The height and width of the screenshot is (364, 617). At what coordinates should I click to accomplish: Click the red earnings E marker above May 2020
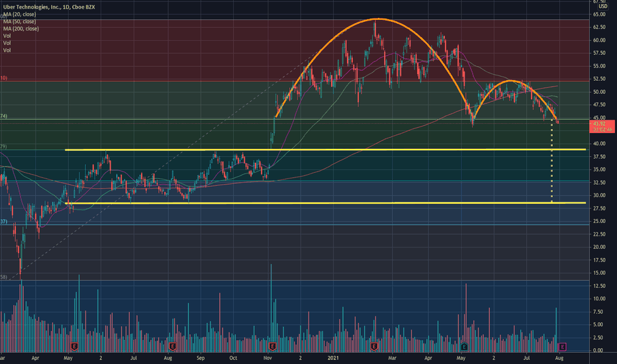pyautogui.click(x=74, y=347)
